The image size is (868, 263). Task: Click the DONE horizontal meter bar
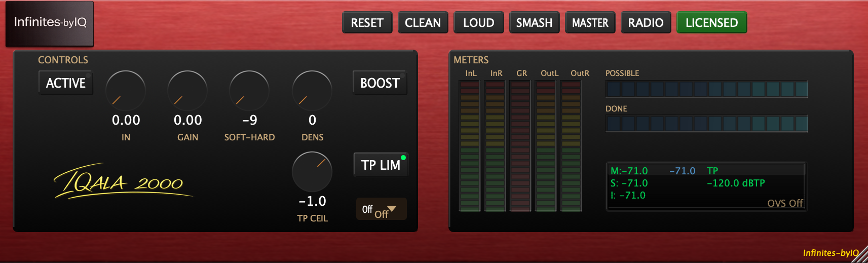pos(706,124)
